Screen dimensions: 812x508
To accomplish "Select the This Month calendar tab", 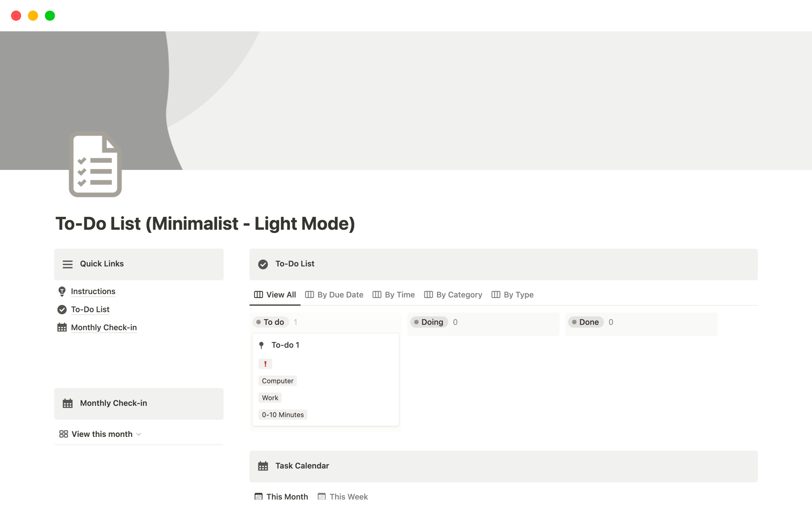I will click(287, 496).
